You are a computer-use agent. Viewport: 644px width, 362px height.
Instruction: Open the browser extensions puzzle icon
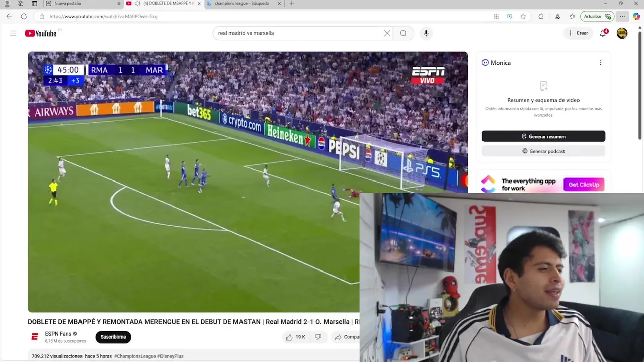541,16
